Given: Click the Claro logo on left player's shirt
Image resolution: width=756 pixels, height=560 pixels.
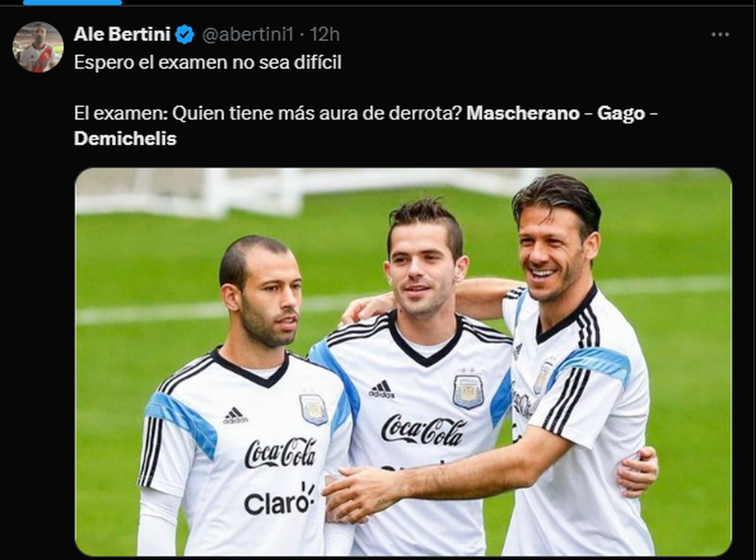Looking at the screenshot, I should tap(279, 500).
